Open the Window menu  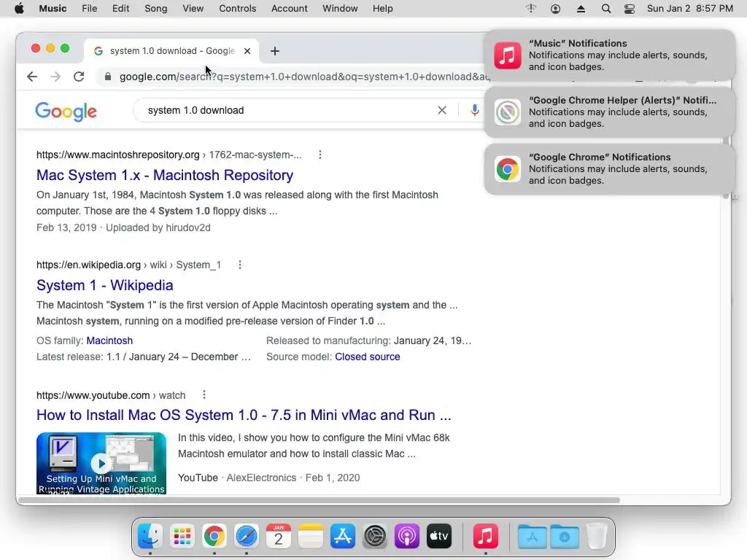pos(340,9)
